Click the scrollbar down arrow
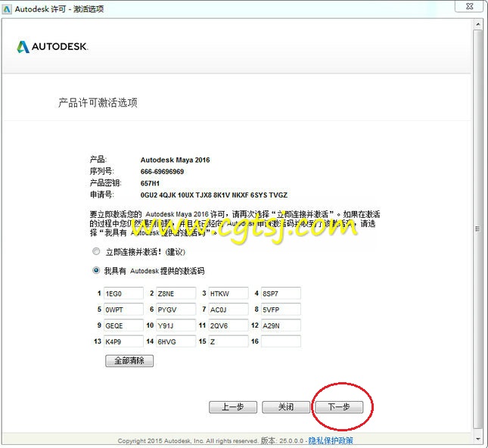The image size is (488, 448). pos(477,439)
